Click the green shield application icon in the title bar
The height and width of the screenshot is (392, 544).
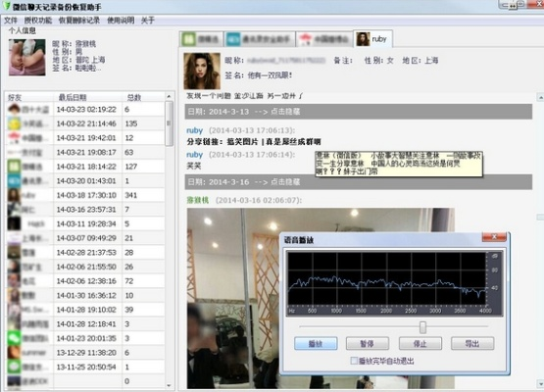6,6
